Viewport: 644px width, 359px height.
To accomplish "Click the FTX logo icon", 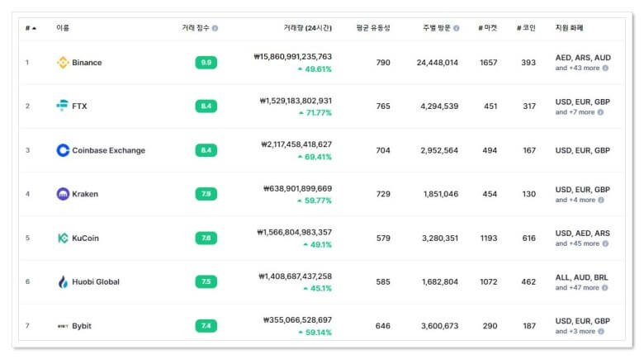I will click(x=63, y=106).
